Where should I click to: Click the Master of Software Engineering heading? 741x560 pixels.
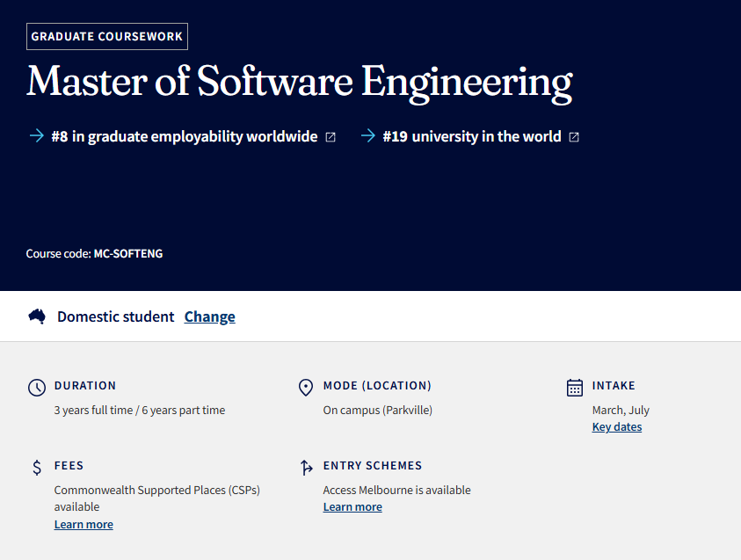point(300,82)
